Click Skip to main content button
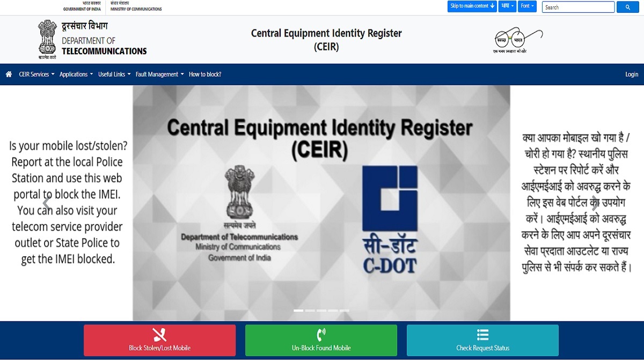The width and height of the screenshot is (644, 362). pyautogui.click(x=472, y=6)
